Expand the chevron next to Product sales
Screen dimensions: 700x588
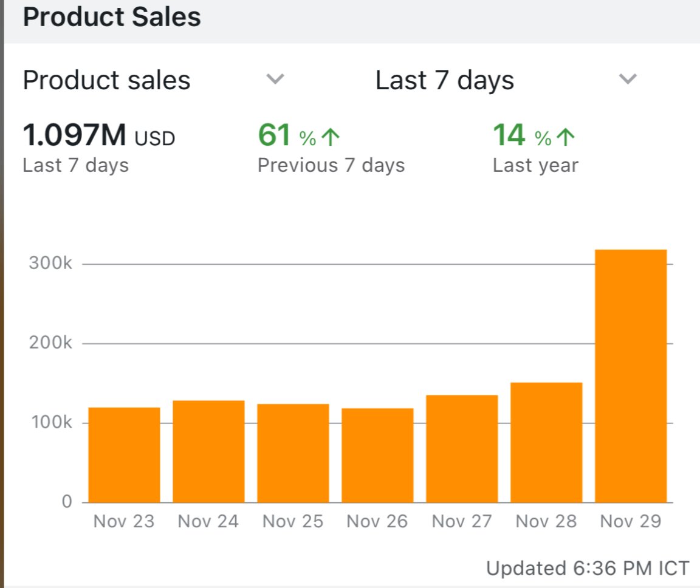pos(275,79)
